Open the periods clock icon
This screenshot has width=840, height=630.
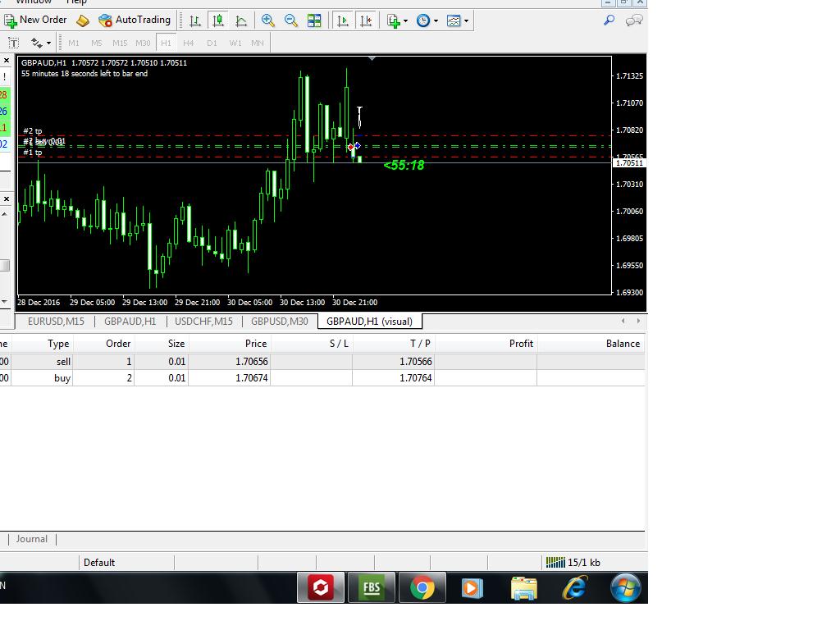point(423,21)
